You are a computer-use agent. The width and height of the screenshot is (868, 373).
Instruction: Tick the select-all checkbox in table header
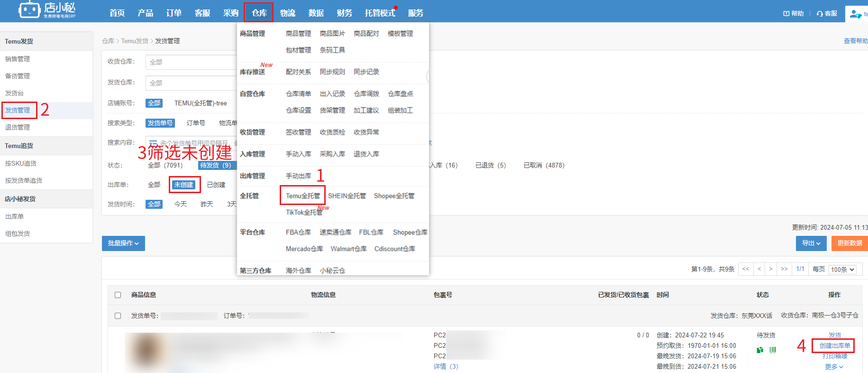pyautogui.click(x=118, y=295)
